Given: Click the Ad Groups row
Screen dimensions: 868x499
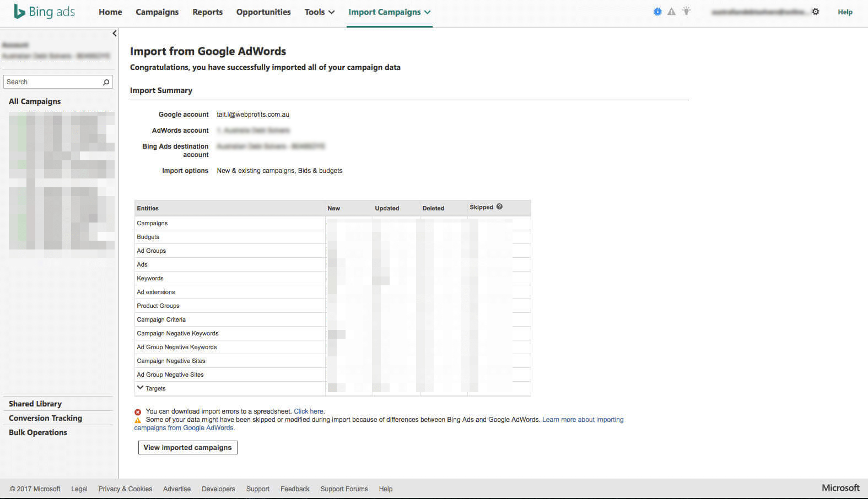Looking at the screenshot, I should click(332, 251).
